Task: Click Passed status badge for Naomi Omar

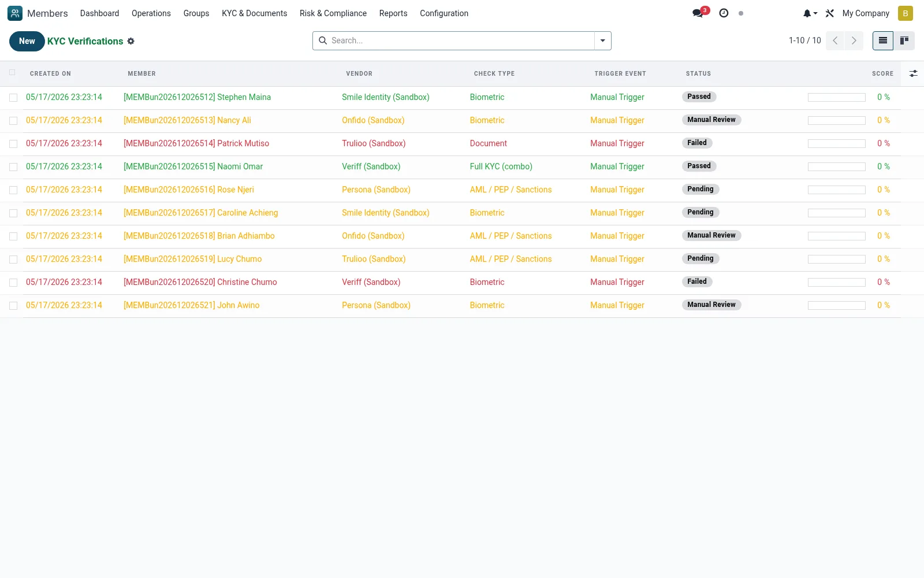Action: tap(699, 166)
